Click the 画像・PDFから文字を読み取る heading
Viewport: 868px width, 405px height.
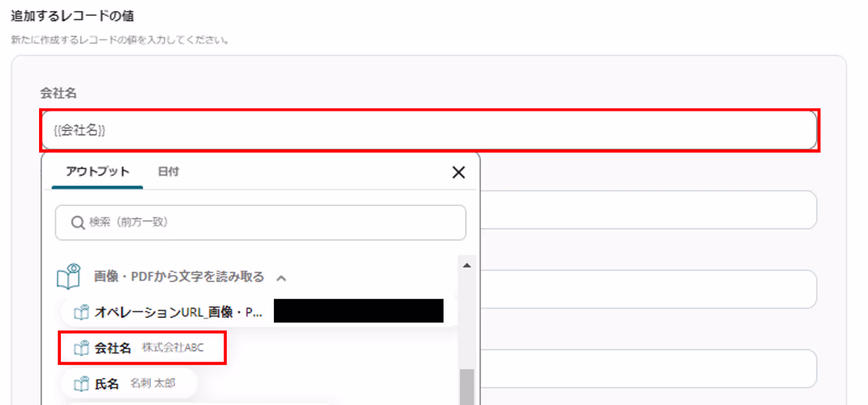[x=179, y=277]
